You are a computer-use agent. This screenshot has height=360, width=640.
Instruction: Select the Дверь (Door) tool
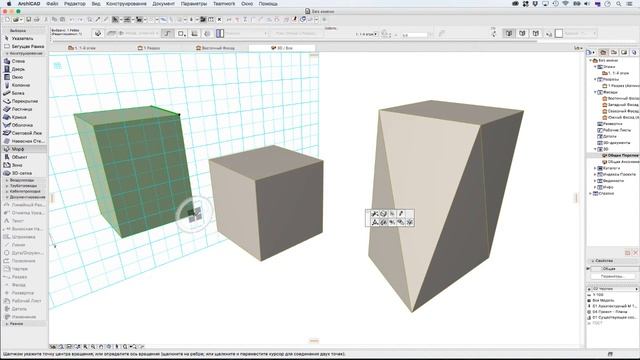(24, 69)
